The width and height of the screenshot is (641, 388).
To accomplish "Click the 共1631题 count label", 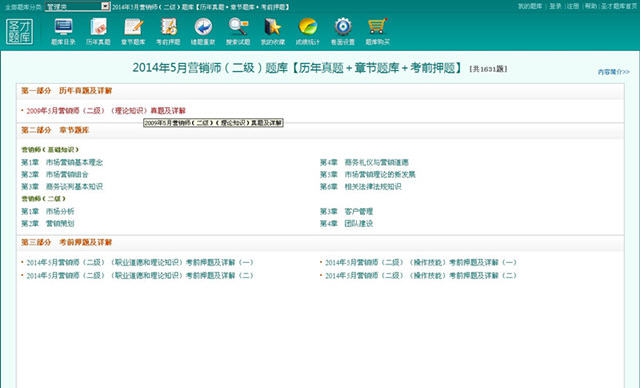I will [489, 69].
